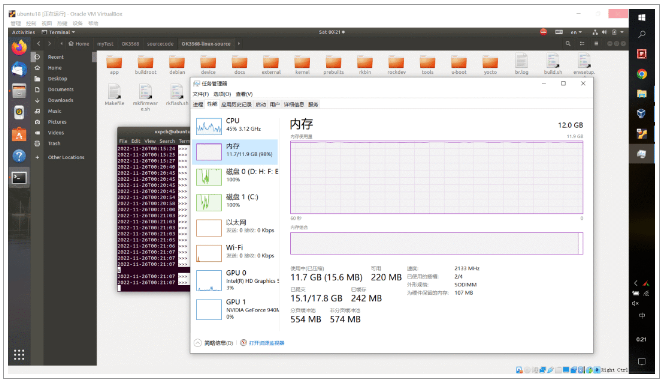Open the rkbin folder

click(365, 65)
